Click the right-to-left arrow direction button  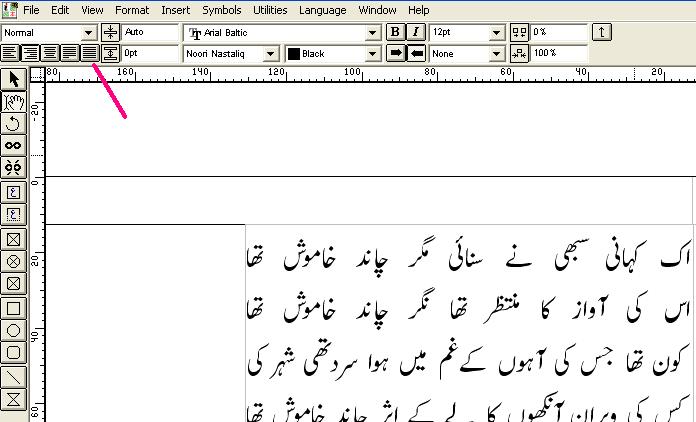tap(416, 53)
